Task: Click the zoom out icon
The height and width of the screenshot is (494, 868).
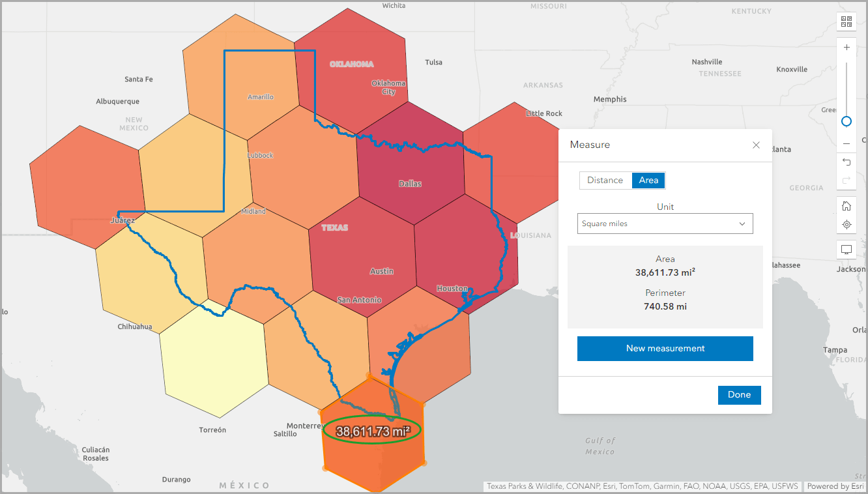Action: click(x=846, y=143)
